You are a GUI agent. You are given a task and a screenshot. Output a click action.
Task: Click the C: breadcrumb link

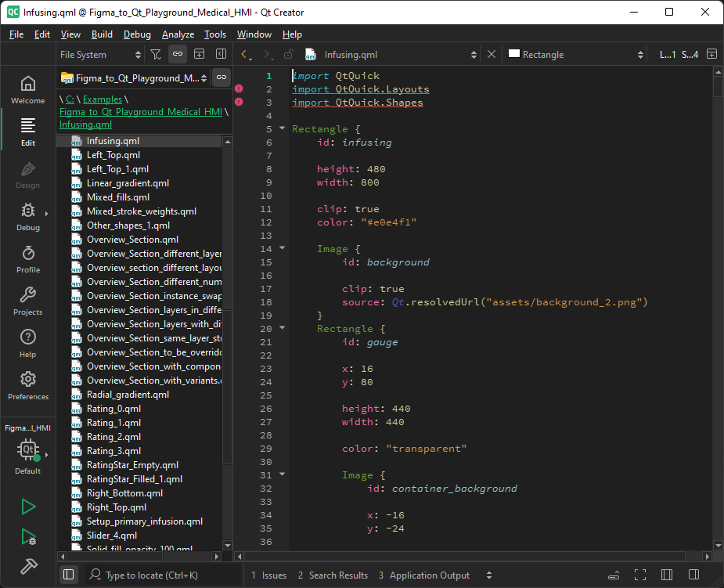pos(70,99)
